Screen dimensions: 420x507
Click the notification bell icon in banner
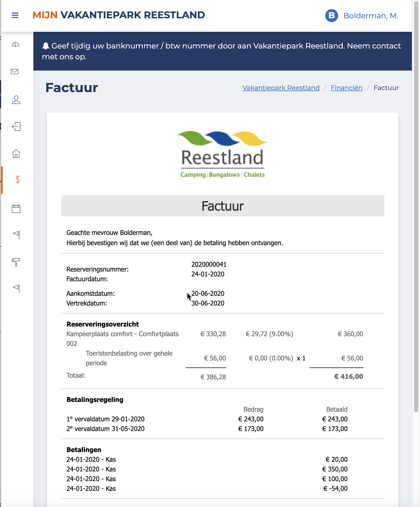[46, 46]
